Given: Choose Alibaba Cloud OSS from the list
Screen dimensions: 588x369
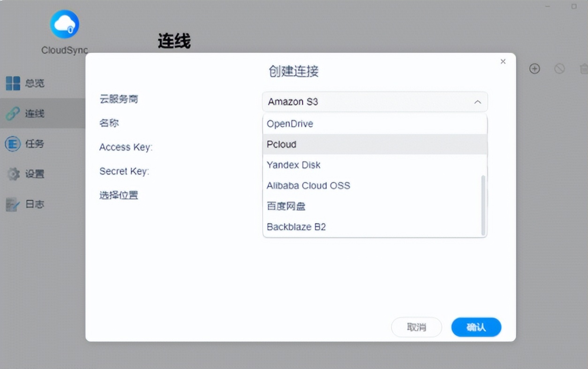Looking at the screenshot, I should point(308,185).
